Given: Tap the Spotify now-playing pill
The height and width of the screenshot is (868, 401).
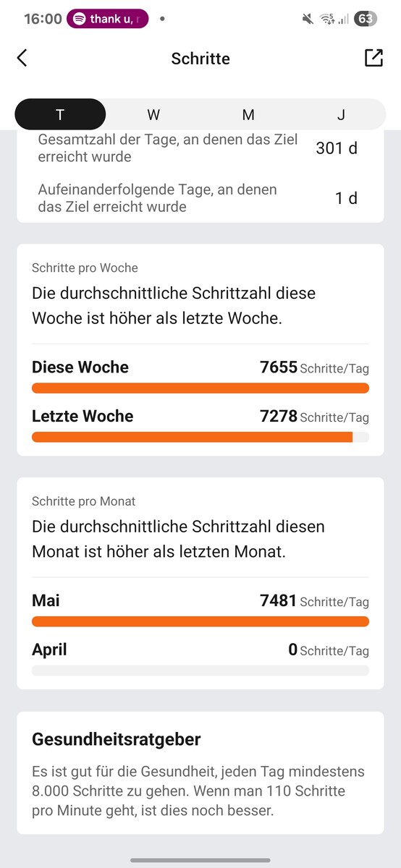Looking at the screenshot, I should pos(108,19).
